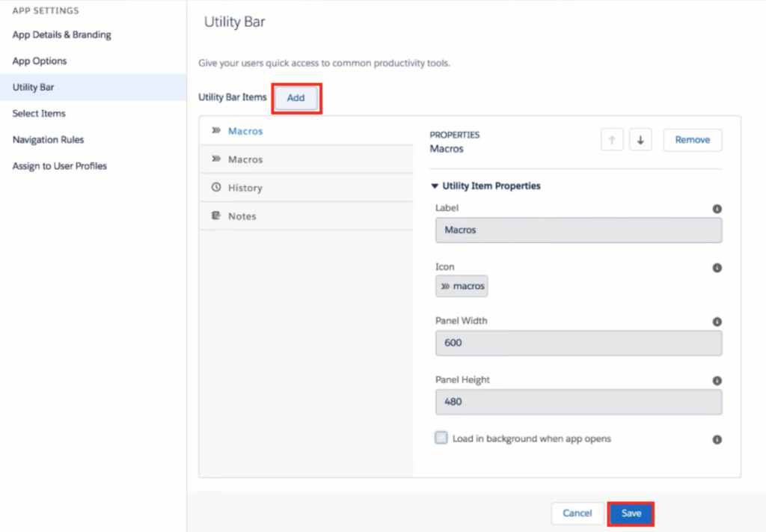Screen dimensions: 766x532
Task: Select the Notes utility item
Action: (x=306, y=216)
